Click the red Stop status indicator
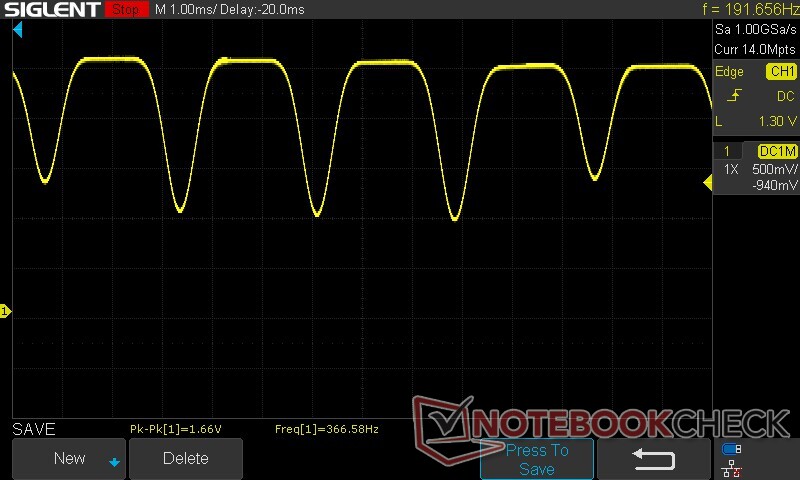800x480 pixels. (126, 9)
